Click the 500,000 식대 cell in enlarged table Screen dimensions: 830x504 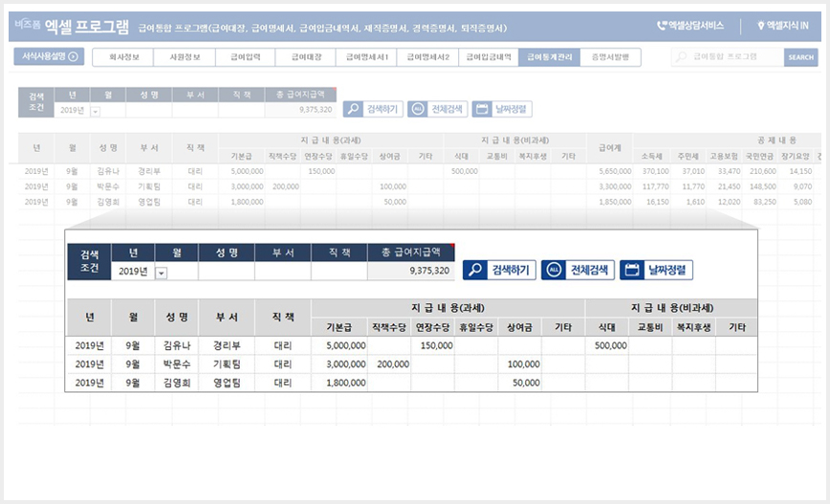tap(606, 345)
